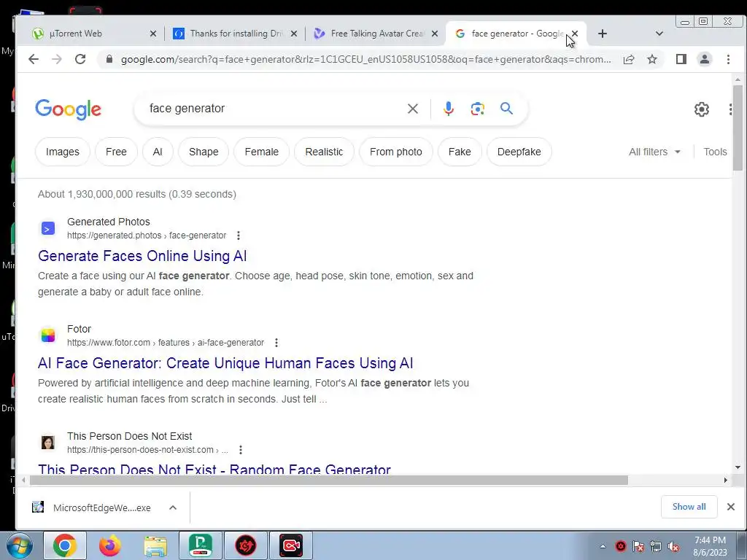Select the AI filter chip
Viewport: 747px width, 560px height.
click(158, 152)
